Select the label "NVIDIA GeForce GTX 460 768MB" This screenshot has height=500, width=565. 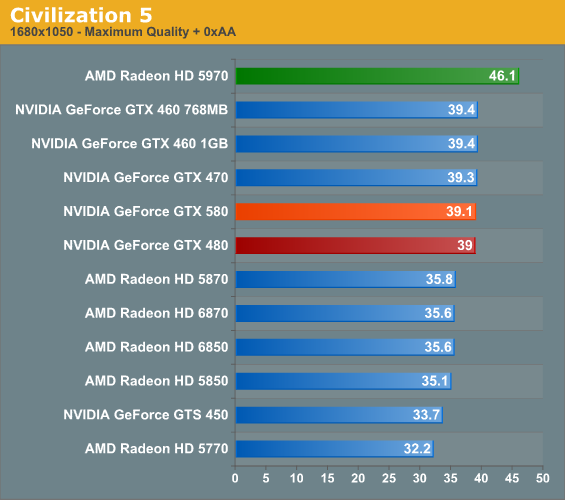[121, 110]
